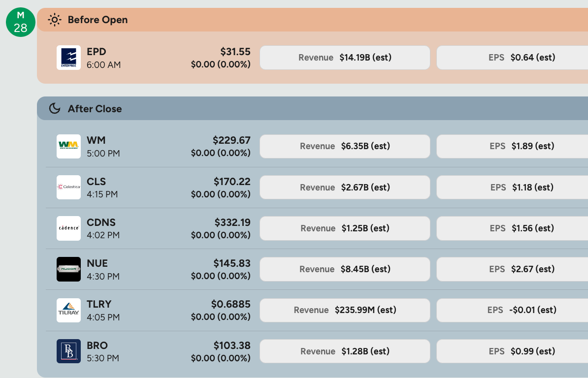Click BRO EPS $0.99 estimate box
The width and height of the screenshot is (588, 378).
tap(512, 351)
